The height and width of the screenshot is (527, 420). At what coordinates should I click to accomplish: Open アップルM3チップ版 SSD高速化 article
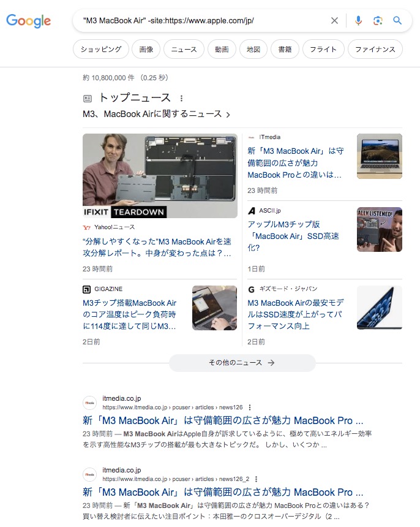coord(293,236)
